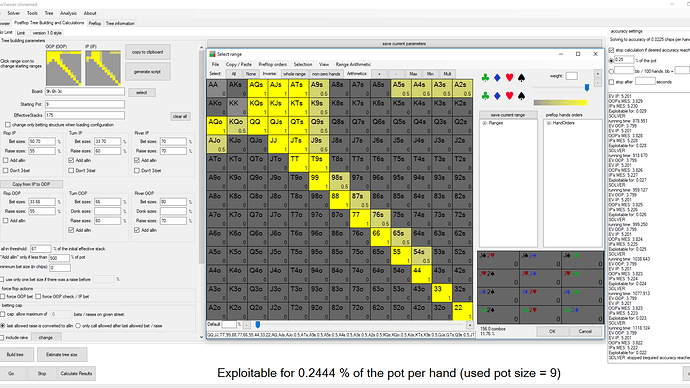
Task: Enable Add allin under Flop IP
Action: point(6,160)
